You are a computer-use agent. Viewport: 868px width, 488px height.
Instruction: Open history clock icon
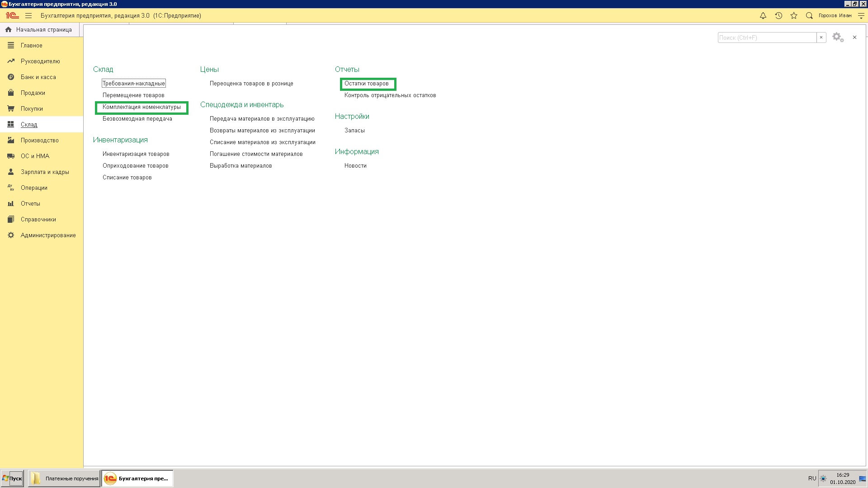click(778, 15)
